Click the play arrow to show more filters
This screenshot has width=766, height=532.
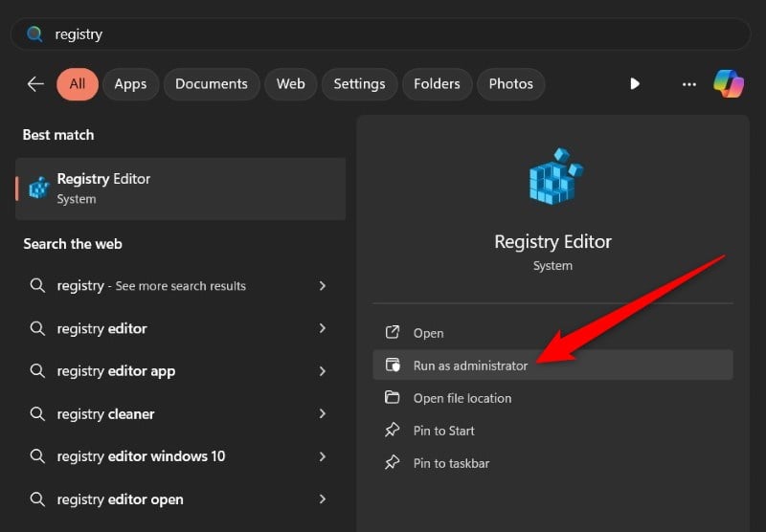click(635, 84)
